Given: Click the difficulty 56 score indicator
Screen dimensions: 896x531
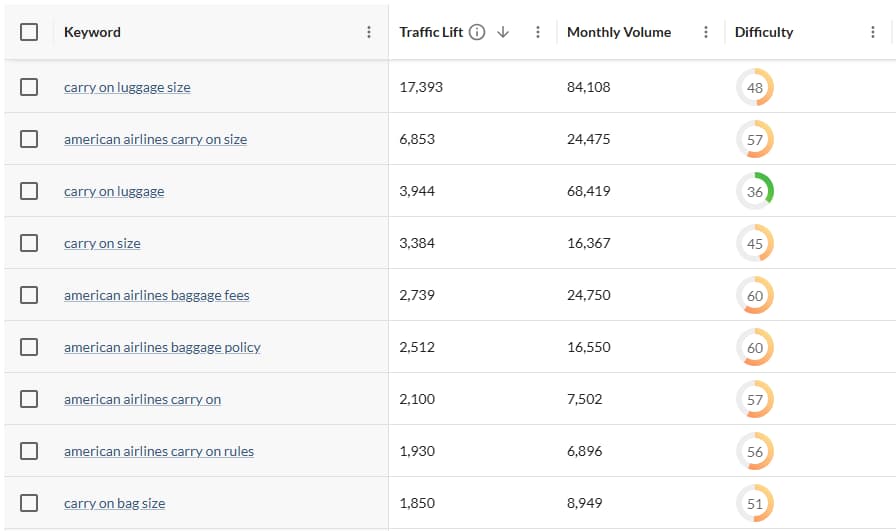Looking at the screenshot, I should coord(755,451).
